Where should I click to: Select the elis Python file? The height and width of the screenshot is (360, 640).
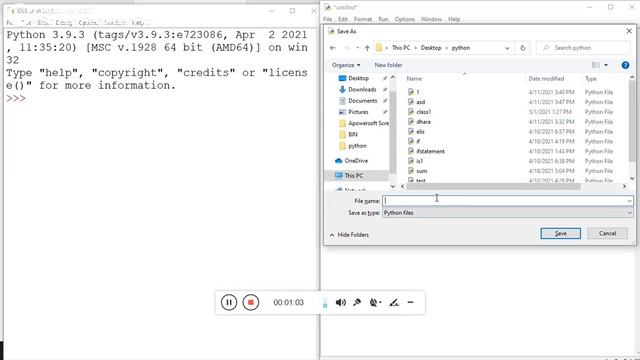click(420, 131)
